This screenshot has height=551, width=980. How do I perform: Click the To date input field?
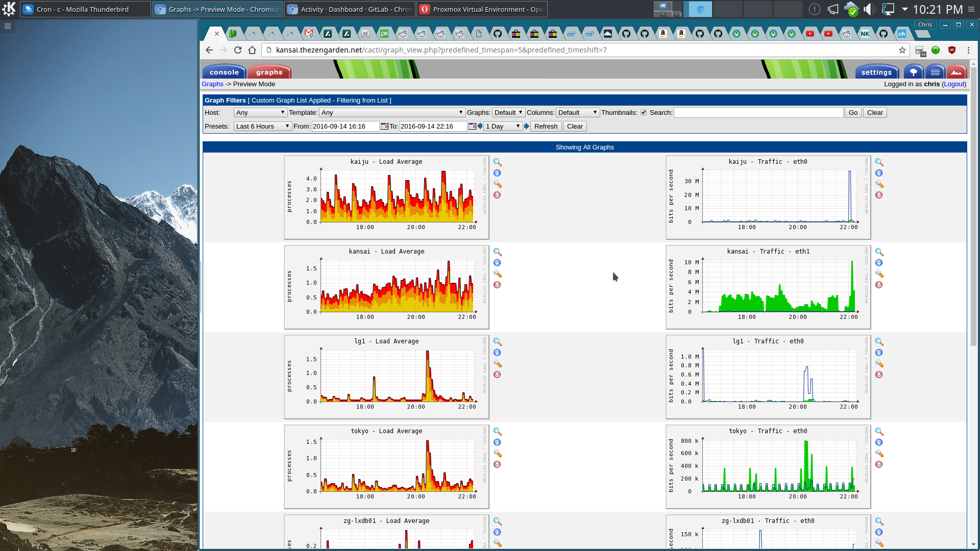click(x=433, y=127)
